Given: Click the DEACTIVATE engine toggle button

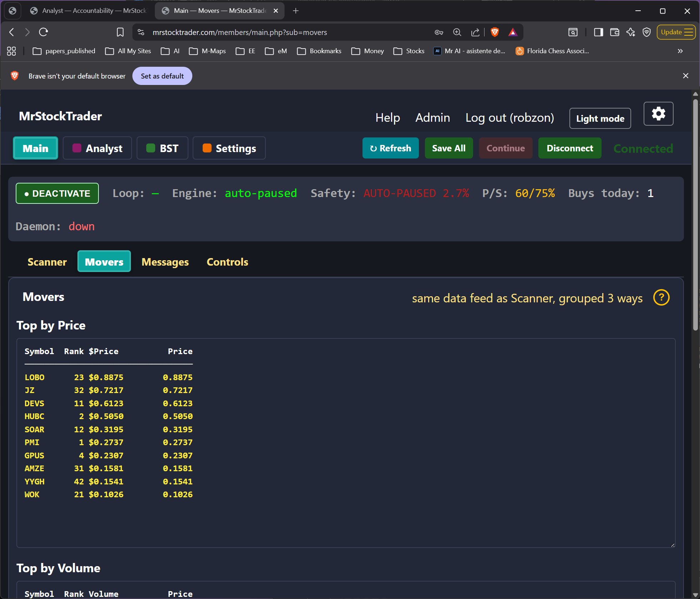Looking at the screenshot, I should (57, 193).
